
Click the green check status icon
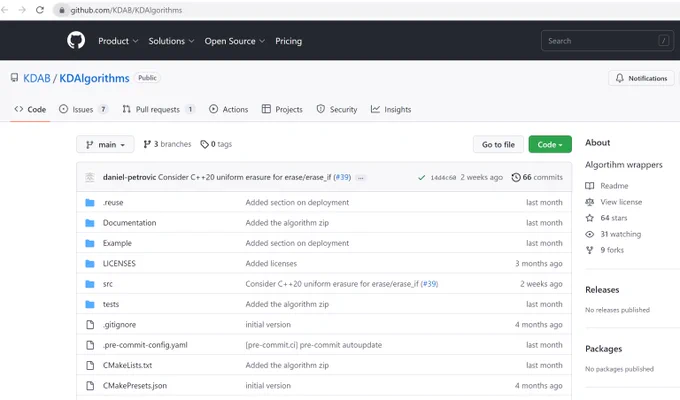coord(421,177)
